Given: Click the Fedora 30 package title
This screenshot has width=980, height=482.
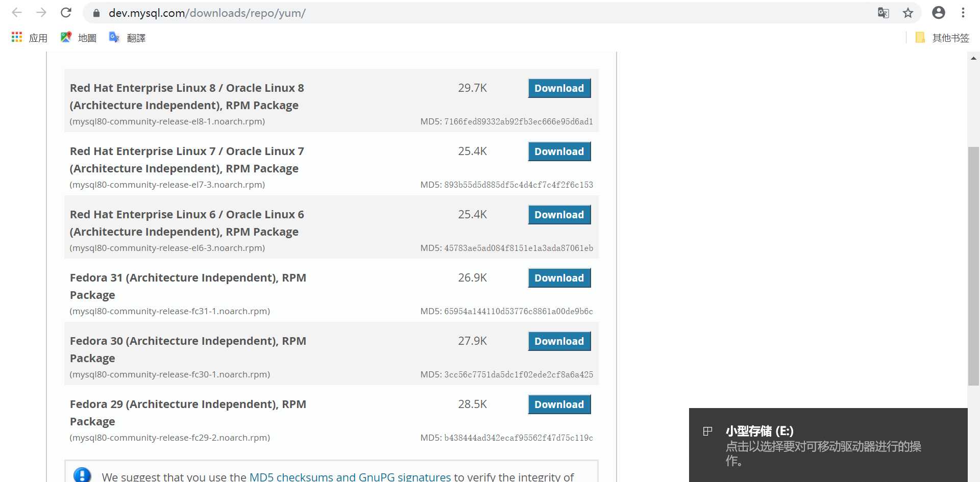Looking at the screenshot, I should 188,349.
